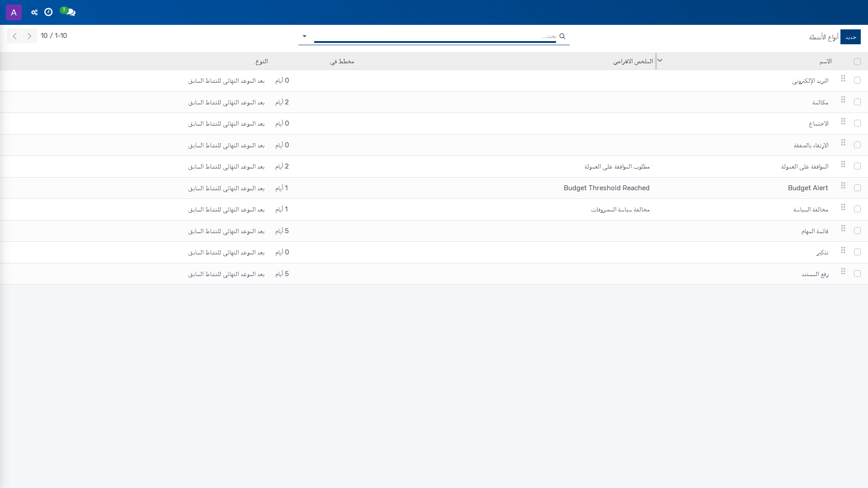Grab drag handle of تذكير row
The image size is (868, 488).
[843, 250]
